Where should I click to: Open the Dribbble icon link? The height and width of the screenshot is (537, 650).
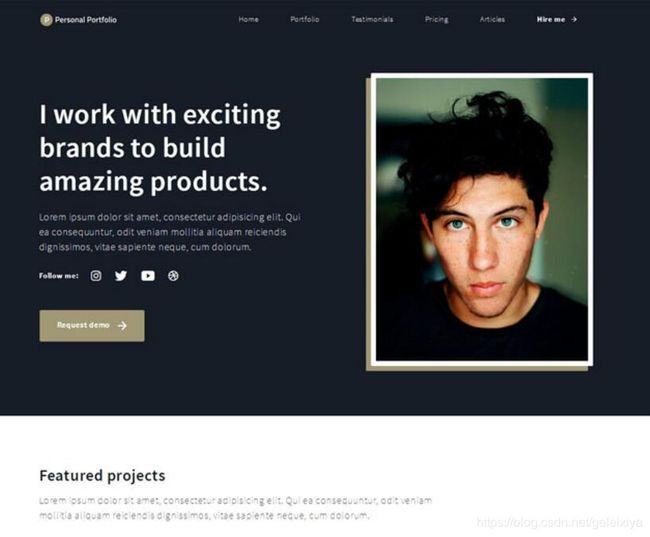173,276
